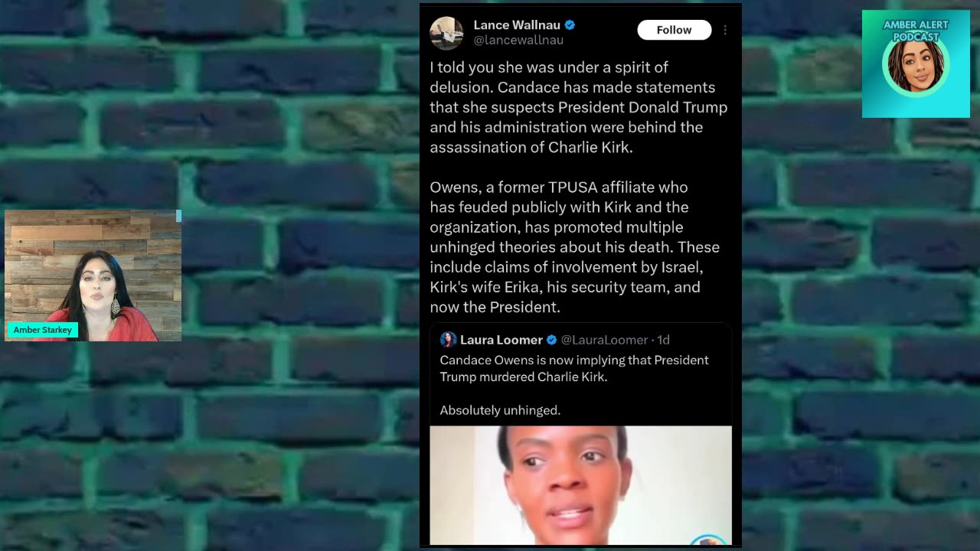
Task: Open Lance Wallnau's profile avatar
Action: pos(446,33)
